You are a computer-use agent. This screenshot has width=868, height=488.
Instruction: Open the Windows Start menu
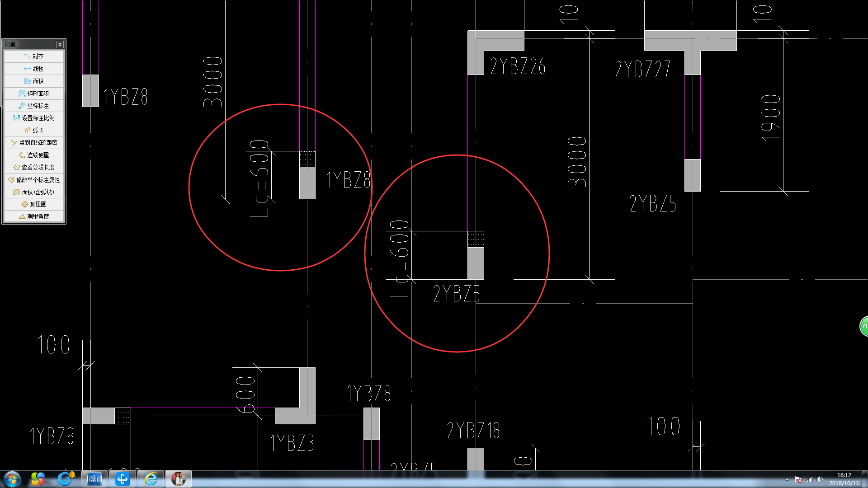click(12, 479)
